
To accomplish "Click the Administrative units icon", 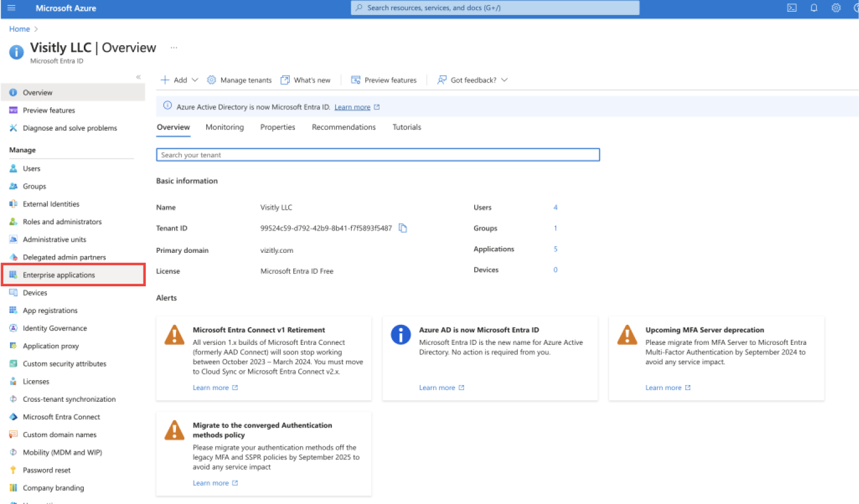I will 13,239.
